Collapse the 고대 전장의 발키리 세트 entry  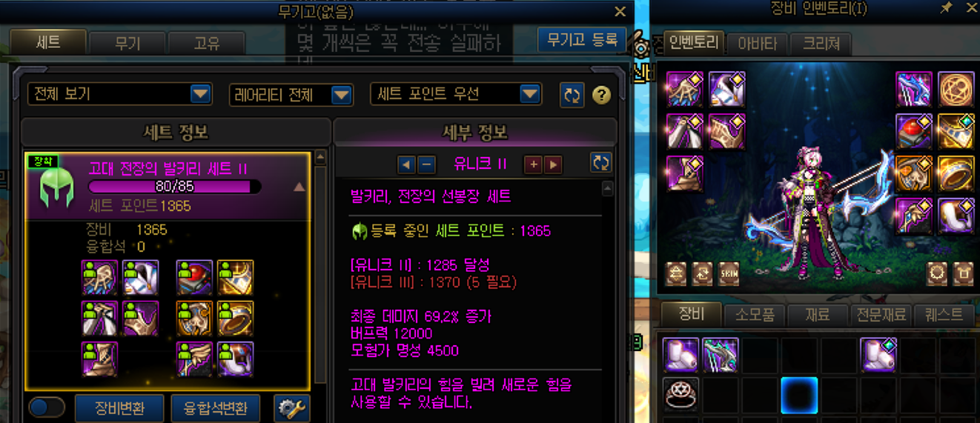point(299,187)
